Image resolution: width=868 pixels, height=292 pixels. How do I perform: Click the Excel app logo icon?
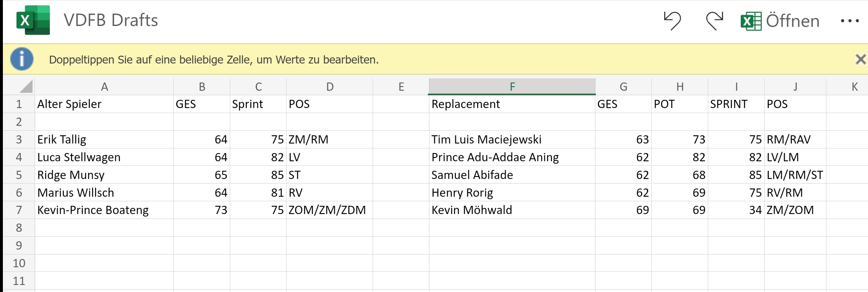pyautogui.click(x=33, y=20)
